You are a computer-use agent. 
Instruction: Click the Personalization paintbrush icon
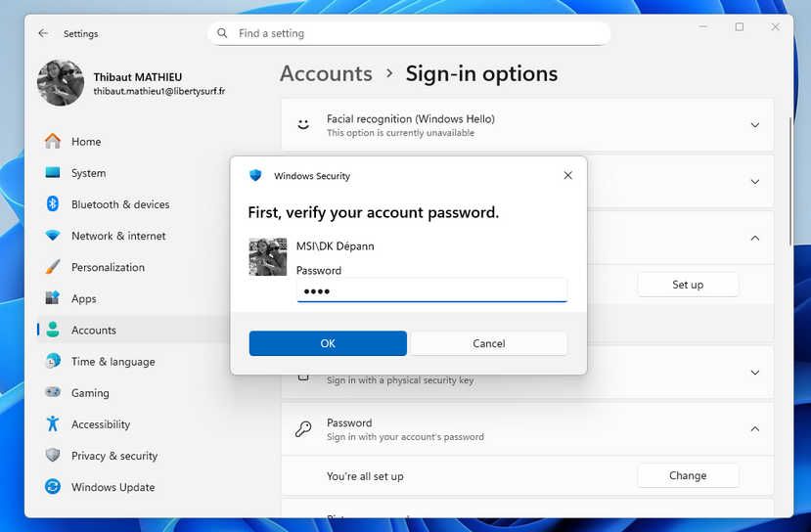pyautogui.click(x=52, y=267)
